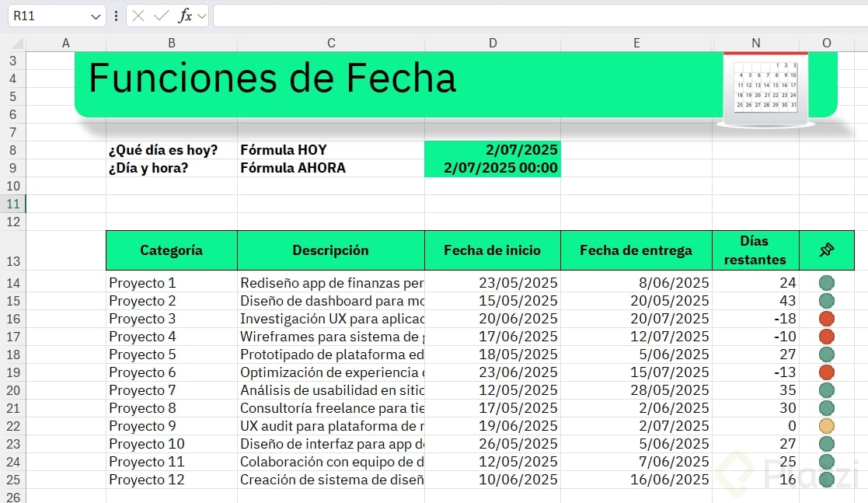Click the green status circle for Proyecto 12
Image resolution: width=868 pixels, height=503 pixels.
click(827, 480)
